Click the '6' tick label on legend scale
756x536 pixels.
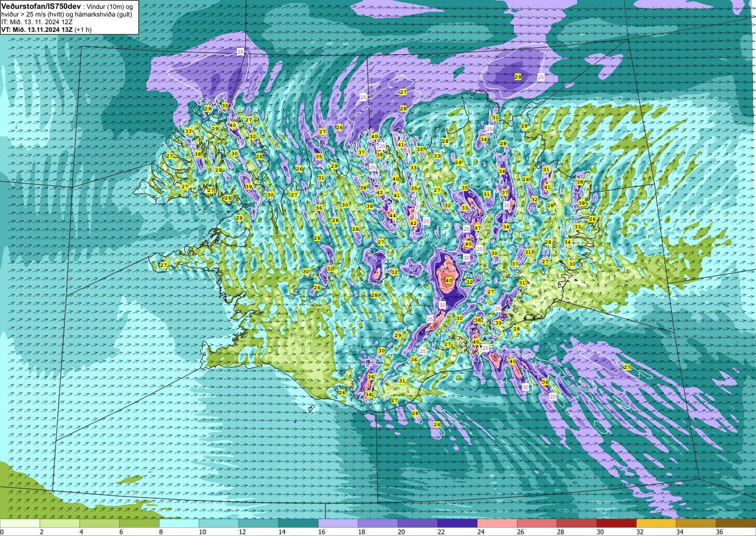120,532
